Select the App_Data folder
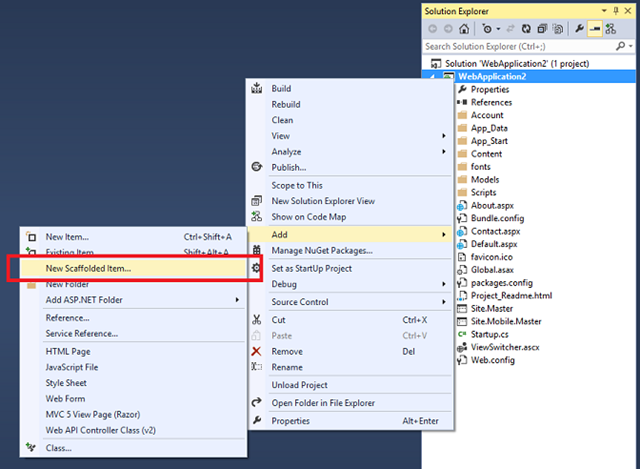Viewport: 640px width, 469px height. coord(489,128)
